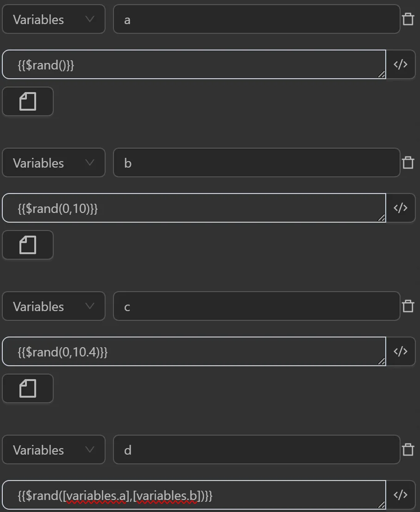
Task: Click the trash icon for variable c
Action: click(x=408, y=306)
